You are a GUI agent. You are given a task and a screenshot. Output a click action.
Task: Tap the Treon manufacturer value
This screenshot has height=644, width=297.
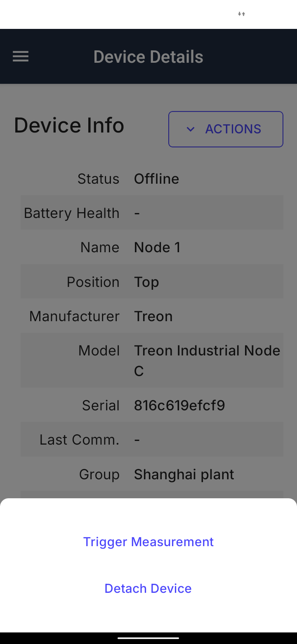point(153,316)
